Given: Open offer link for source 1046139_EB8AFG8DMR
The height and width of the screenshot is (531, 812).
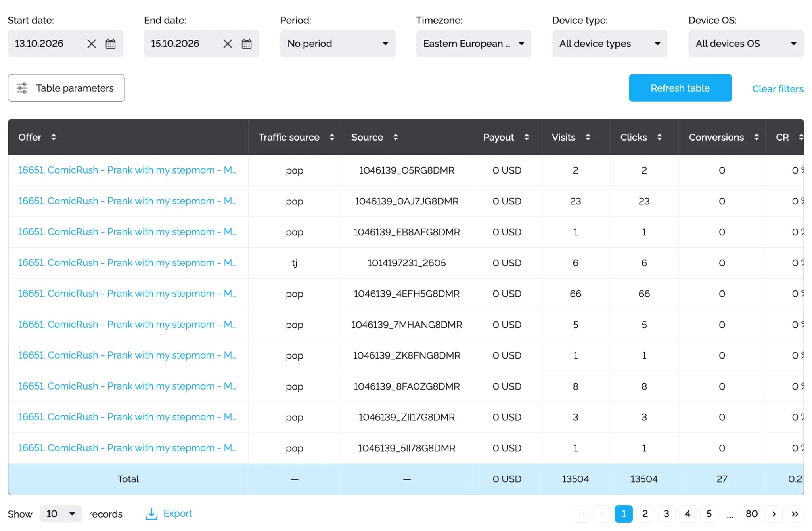Looking at the screenshot, I should click(127, 232).
